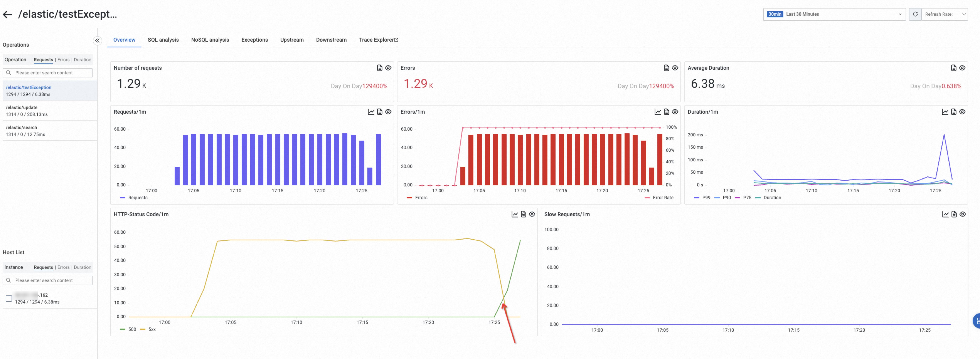Open document icon in Requests/1m panel
The image size is (980, 359).
(x=379, y=112)
